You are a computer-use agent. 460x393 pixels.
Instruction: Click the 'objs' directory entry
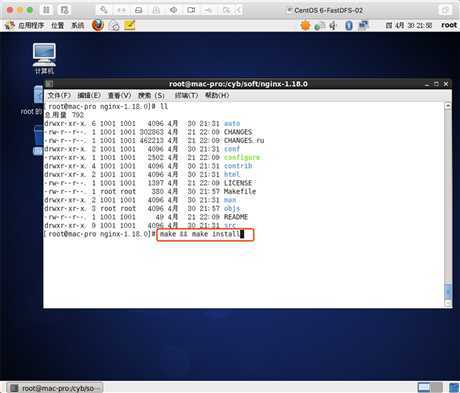point(232,208)
